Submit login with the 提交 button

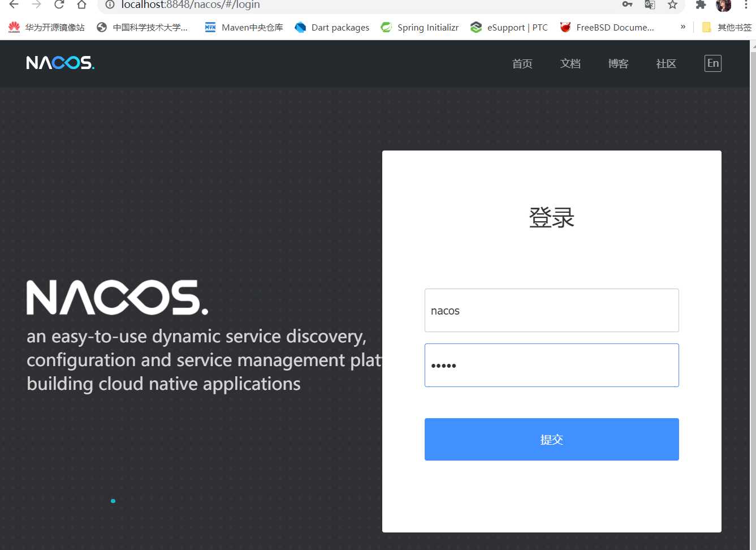[551, 440]
